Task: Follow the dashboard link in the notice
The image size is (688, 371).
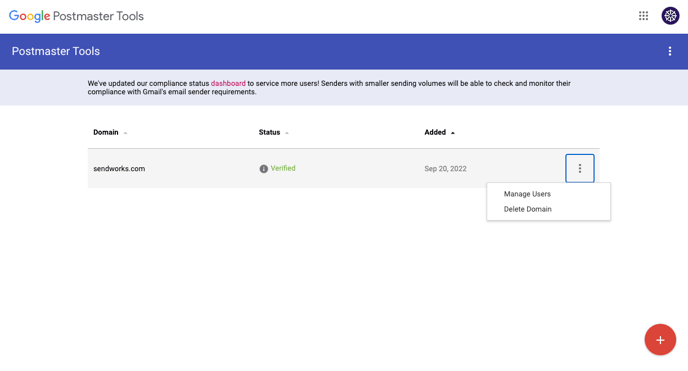Action: (228, 83)
